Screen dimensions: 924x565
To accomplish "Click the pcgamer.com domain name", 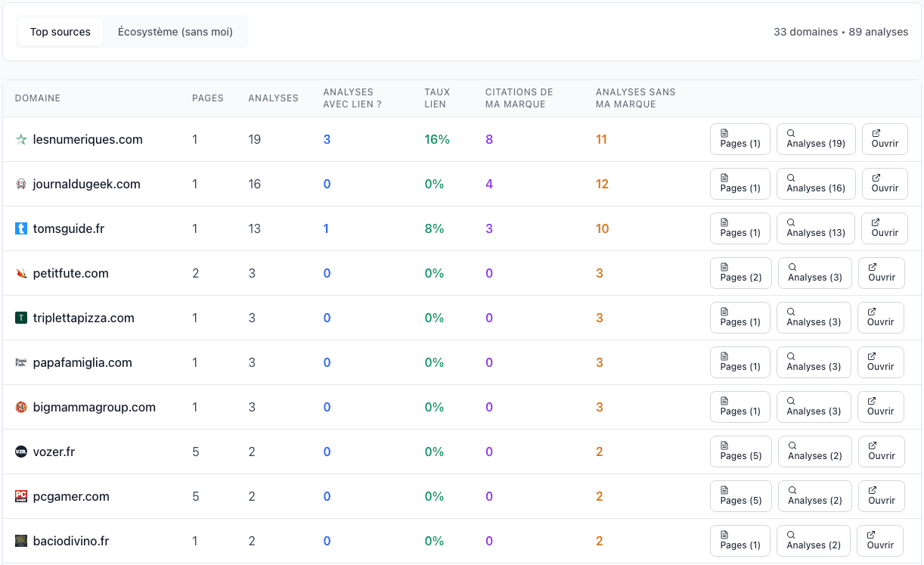I will (x=71, y=496).
